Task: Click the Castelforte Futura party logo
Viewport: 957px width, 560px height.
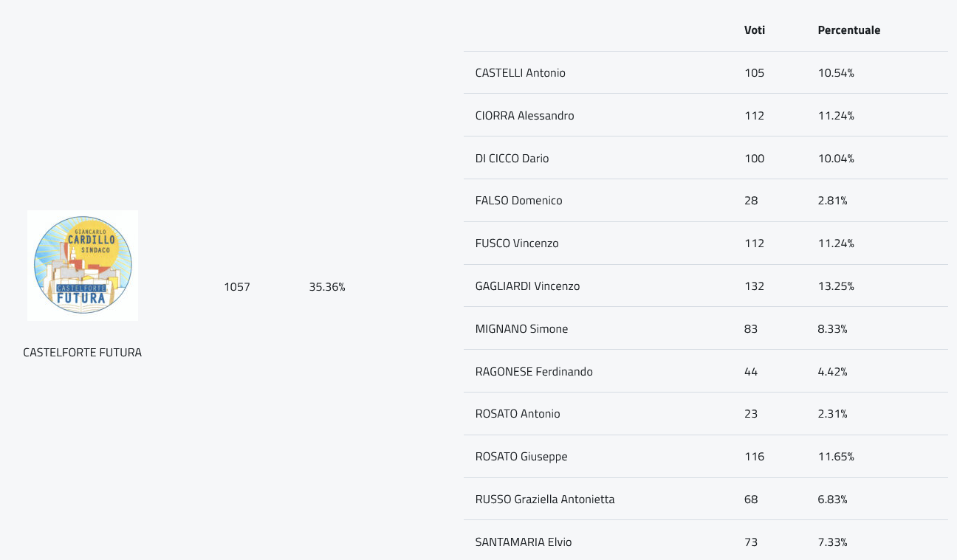Action: coord(83,265)
